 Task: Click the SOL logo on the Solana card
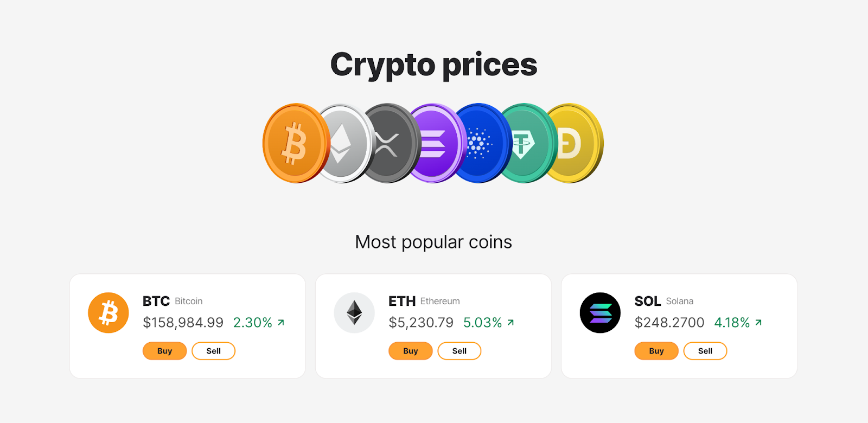(600, 312)
